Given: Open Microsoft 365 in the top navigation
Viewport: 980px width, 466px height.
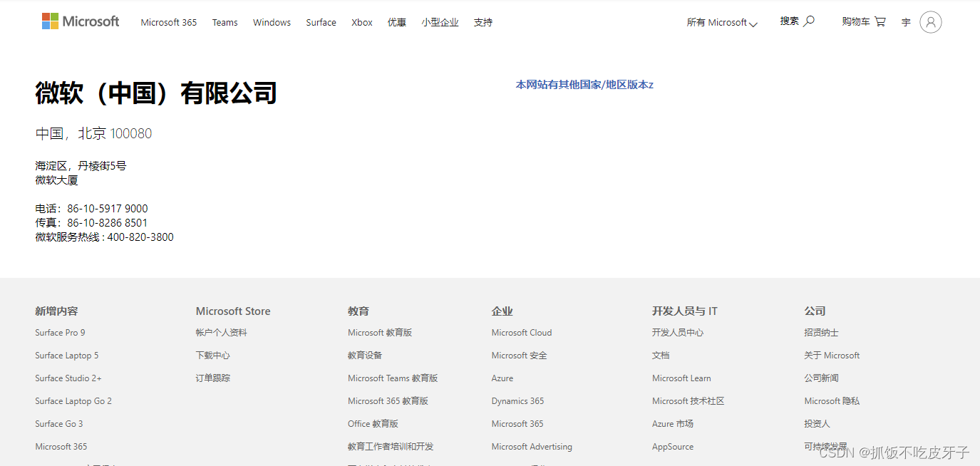Looking at the screenshot, I should click(x=169, y=23).
